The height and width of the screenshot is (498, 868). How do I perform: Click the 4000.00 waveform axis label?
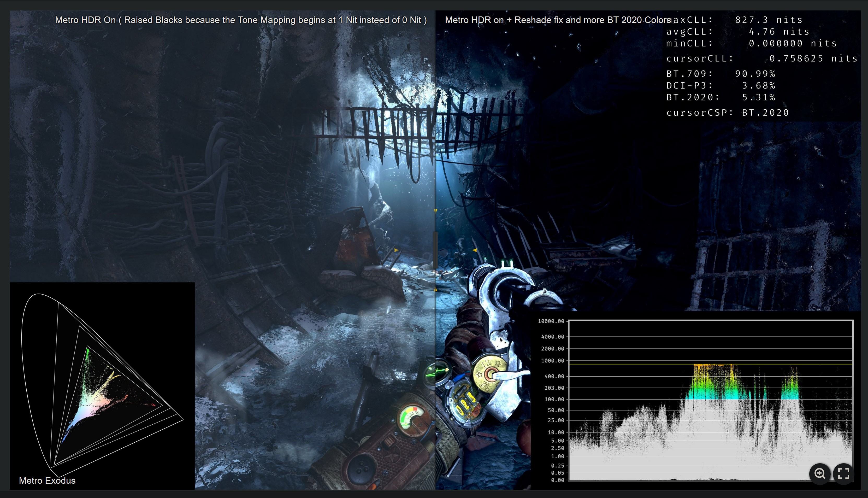click(552, 337)
